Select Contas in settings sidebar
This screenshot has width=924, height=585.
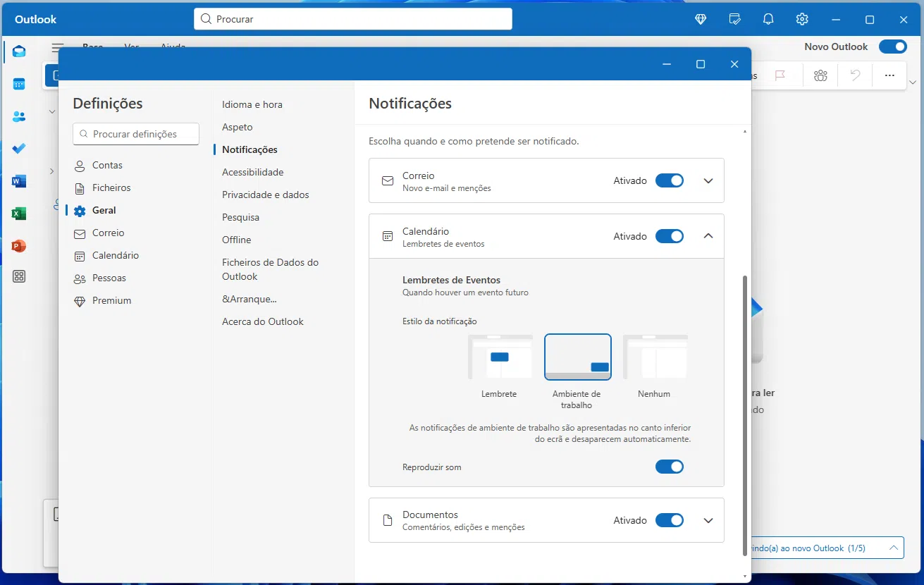[107, 165]
